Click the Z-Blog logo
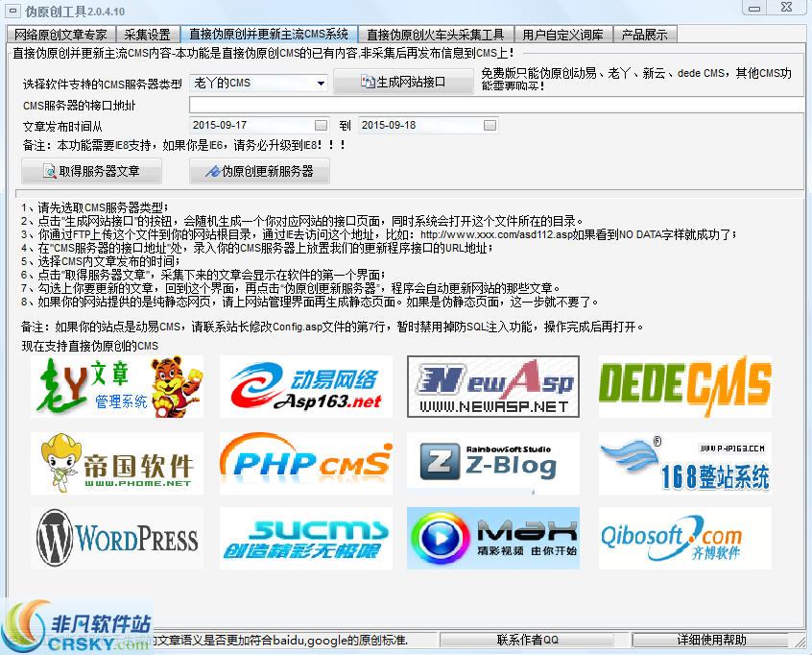 coord(493,463)
